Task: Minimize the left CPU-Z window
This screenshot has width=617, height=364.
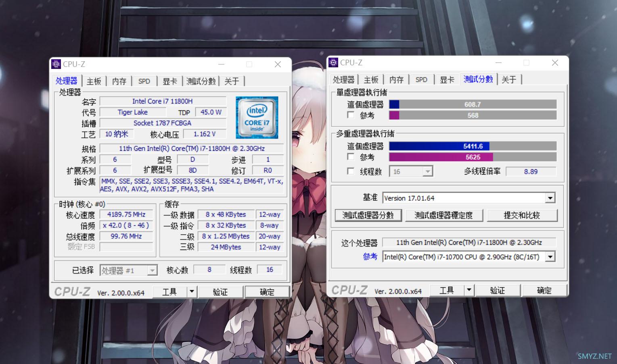Action: pyautogui.click(x=222, y=64)
